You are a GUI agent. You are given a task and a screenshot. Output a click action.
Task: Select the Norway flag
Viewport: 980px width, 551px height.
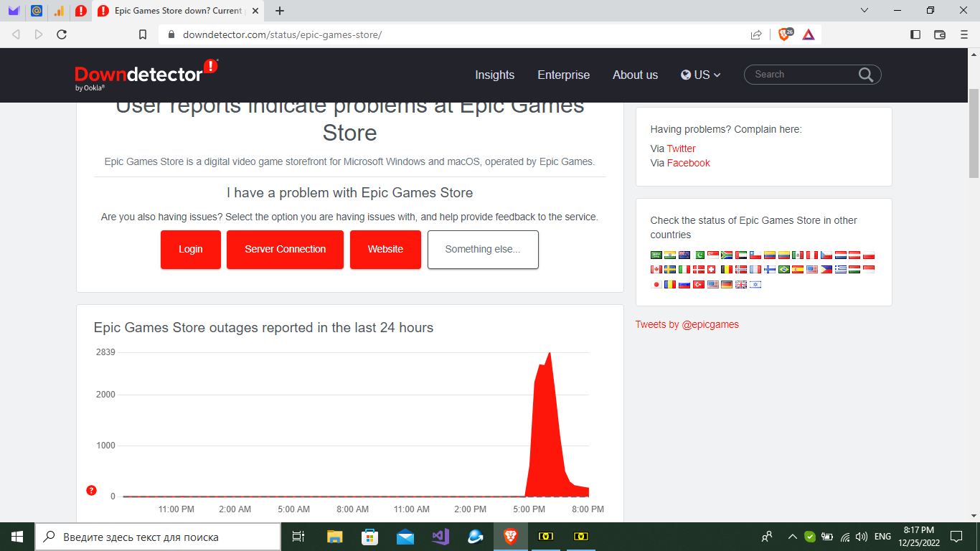(x=741, y=269)
